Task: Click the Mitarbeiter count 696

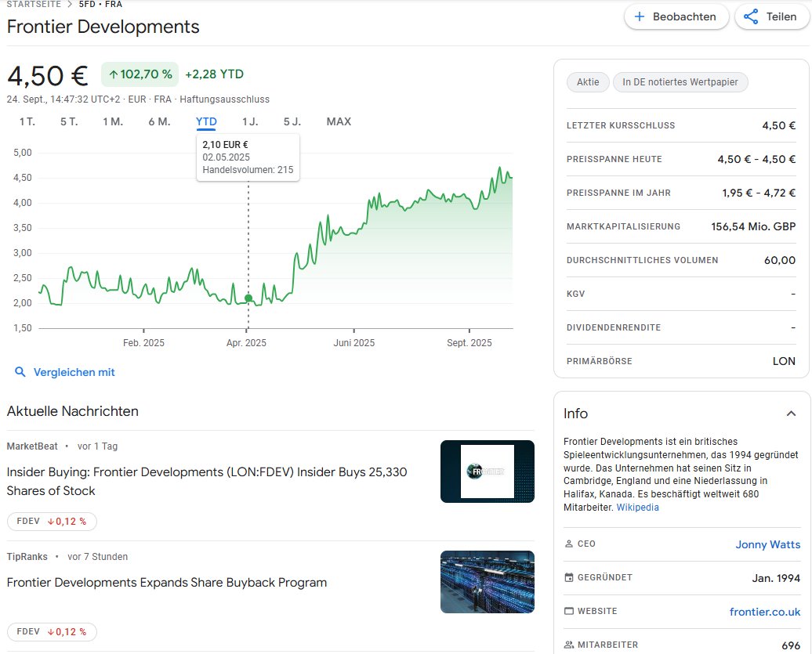Action: (x=791, y=645)
